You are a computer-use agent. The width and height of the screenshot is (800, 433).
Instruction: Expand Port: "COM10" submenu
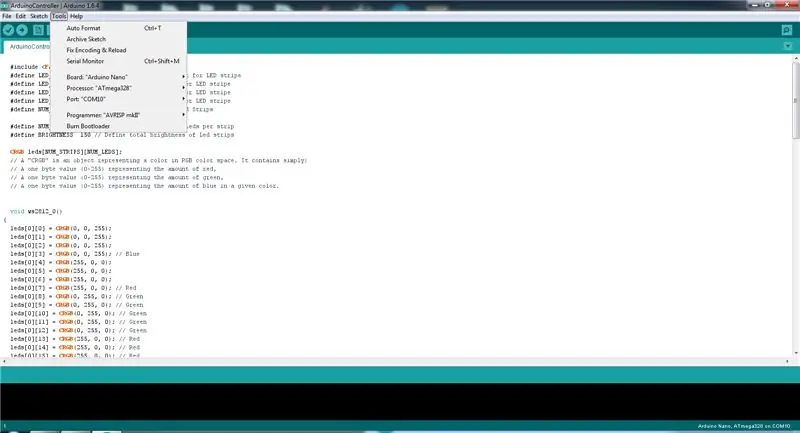(x=118, y=99)
